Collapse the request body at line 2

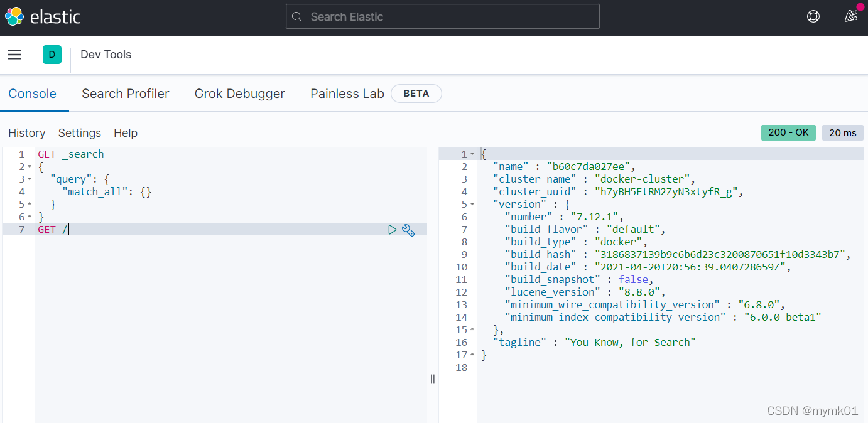pyautogui.click(x=30, y=167)
